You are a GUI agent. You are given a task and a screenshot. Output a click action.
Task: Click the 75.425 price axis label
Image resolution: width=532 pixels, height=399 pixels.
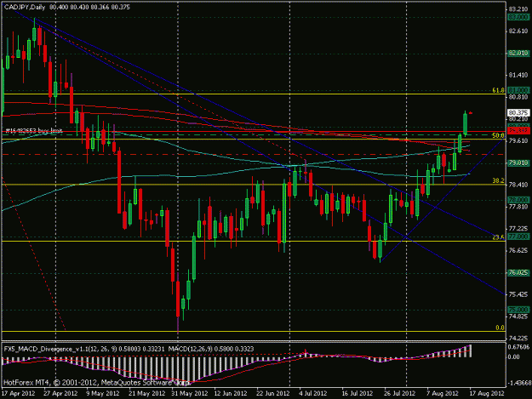(x=518, y=294)
